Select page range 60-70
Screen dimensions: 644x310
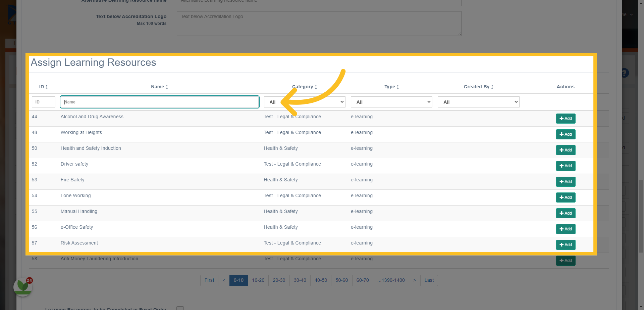(363, 280)
